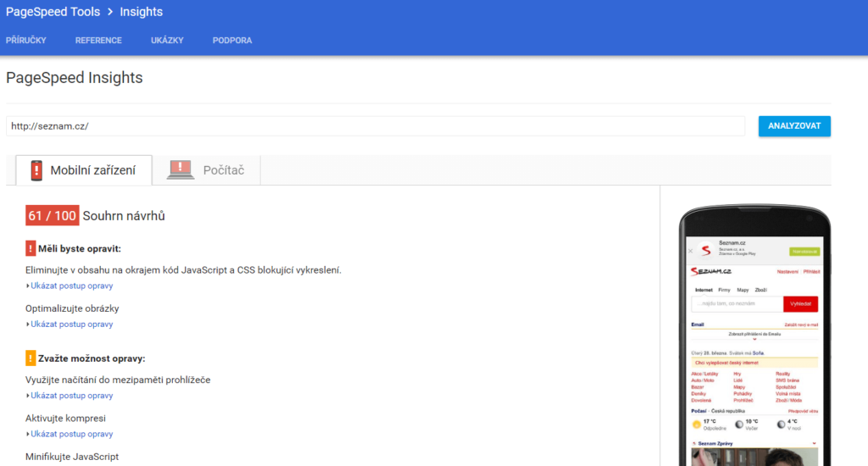Click the Optimalizujte obrázky suggestion text
This screenshot has width=868, height=466.
72,308
